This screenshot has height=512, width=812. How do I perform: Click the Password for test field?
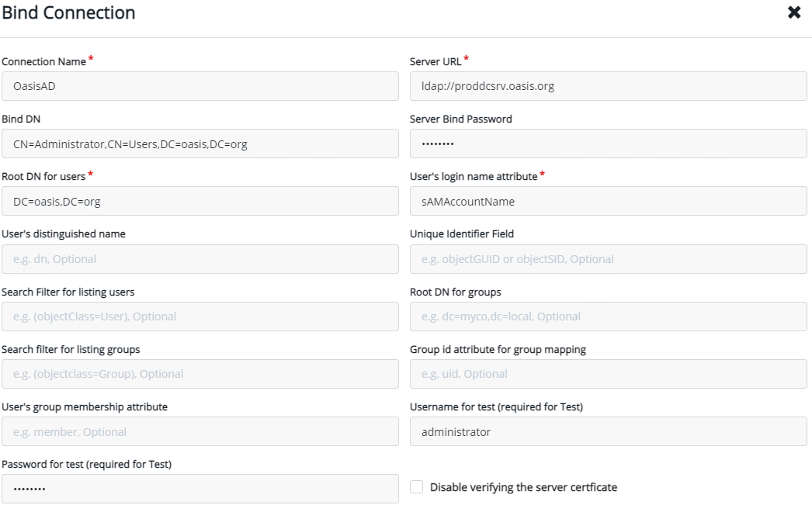click(200, 490)
